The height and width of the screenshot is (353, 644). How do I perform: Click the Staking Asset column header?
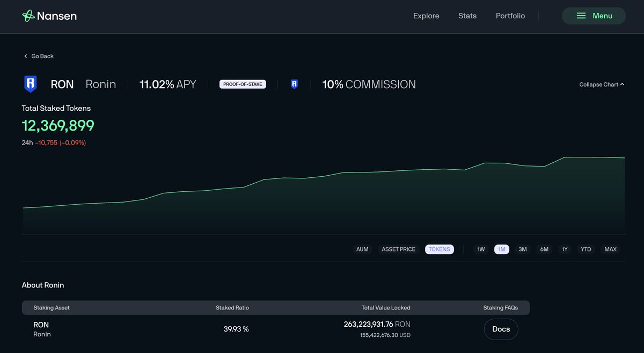pyautogui.click(x=52, y=308)
